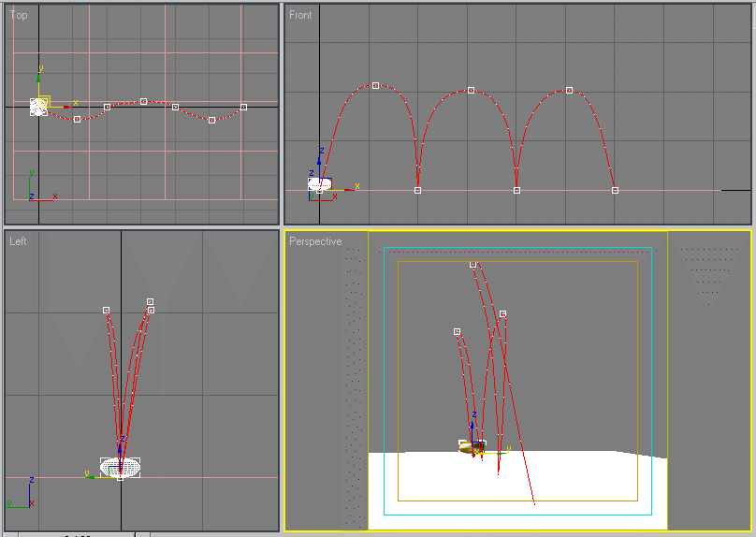Open the Perspective viewport label menu
The image size is (756, 537).
coord(315,241)
